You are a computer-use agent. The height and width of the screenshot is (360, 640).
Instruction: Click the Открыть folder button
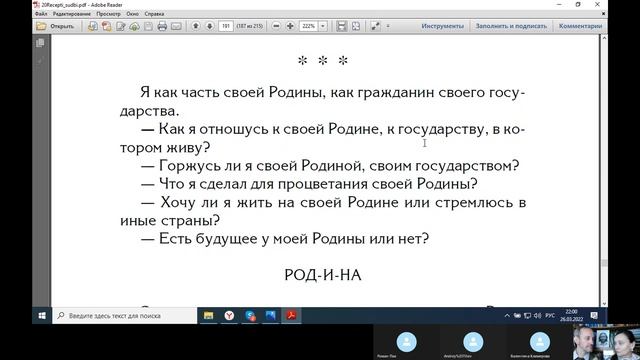point(55,26)
